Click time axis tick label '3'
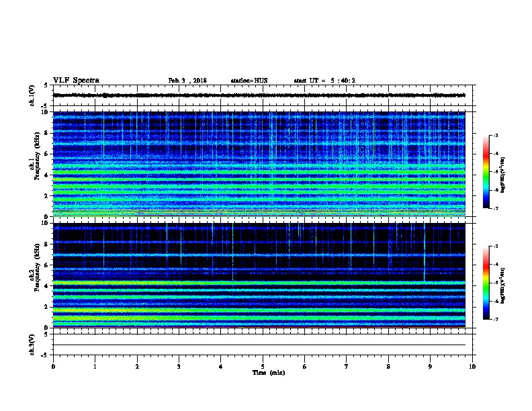532x411 pixels. click(x=179, y=367)
